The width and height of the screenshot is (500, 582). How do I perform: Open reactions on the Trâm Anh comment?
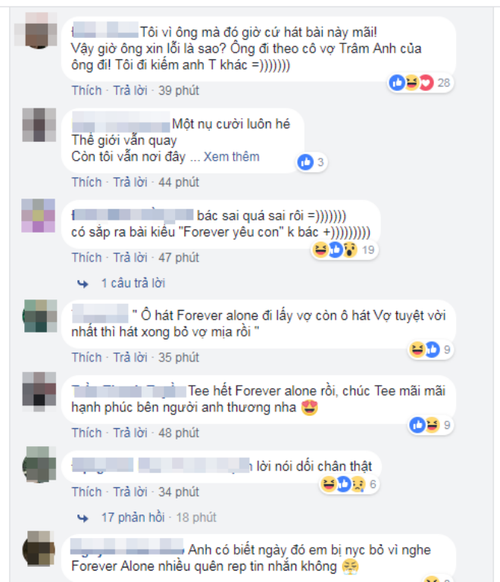click(x=420, y=82)
